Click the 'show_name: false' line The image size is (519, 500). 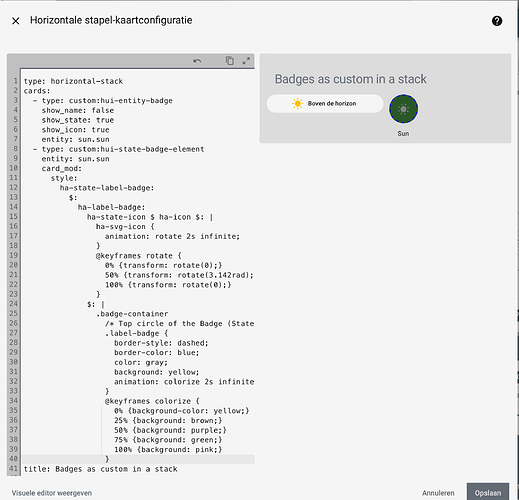(78, 110)
